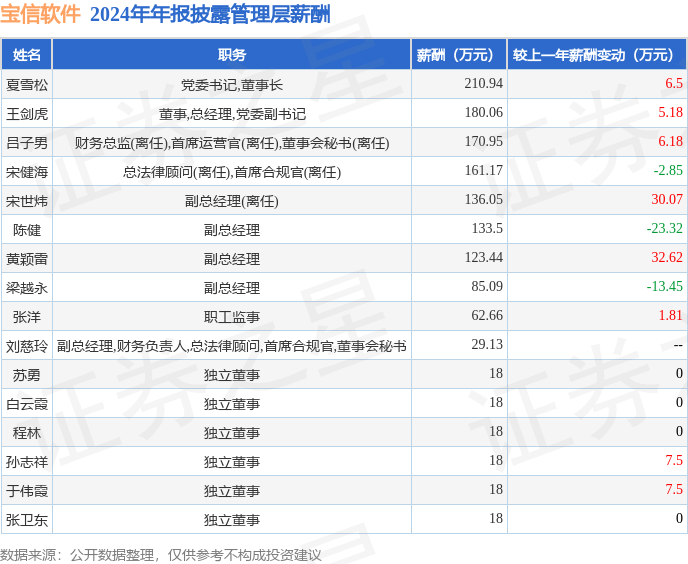Select the name 张卫东
Viewport: 688px width, 564px height.
[x=27, y=520]
